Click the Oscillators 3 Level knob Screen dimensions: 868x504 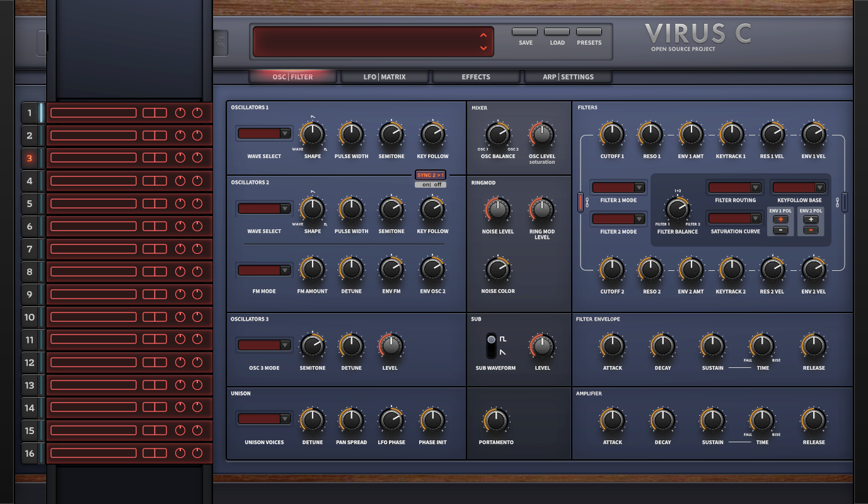390,346
